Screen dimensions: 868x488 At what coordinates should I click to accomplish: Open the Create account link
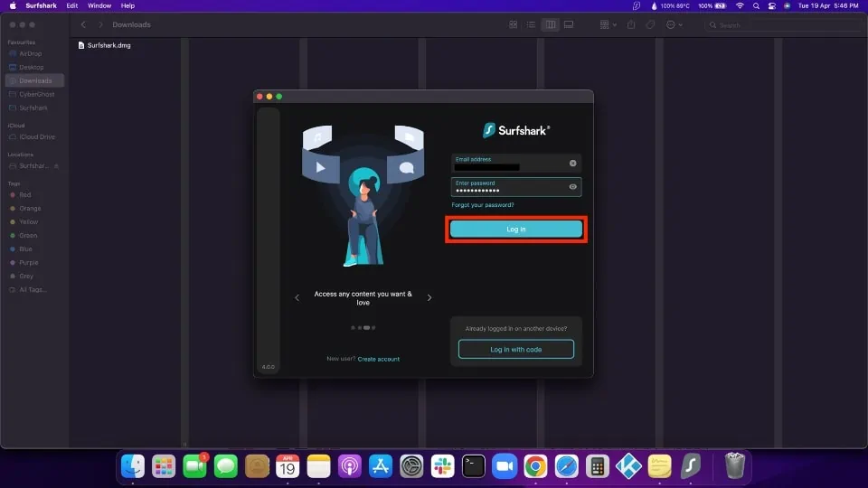point(379,359)
